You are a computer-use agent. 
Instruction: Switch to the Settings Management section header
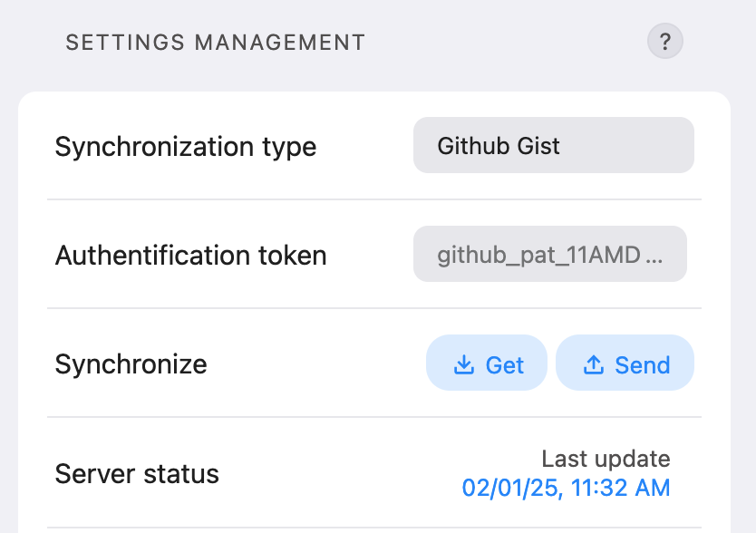[214, 41]
